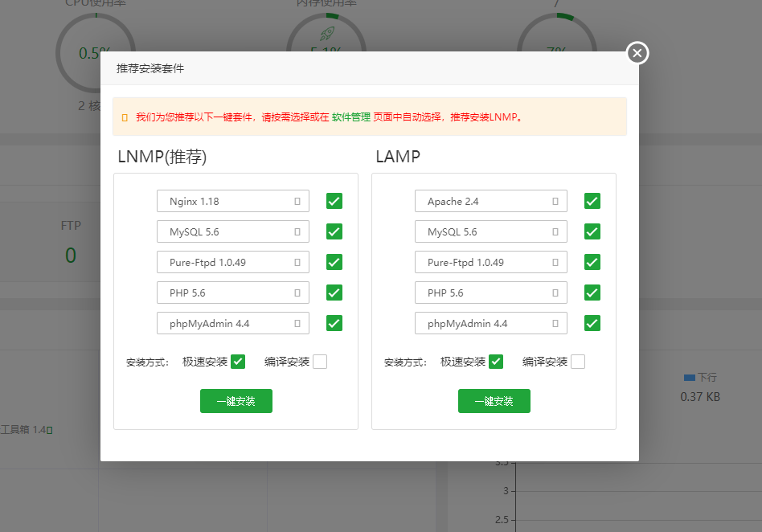Open LAMP phpMyAdmin 4.4 dropdown
762x532 pixels.
click(491, 324)
